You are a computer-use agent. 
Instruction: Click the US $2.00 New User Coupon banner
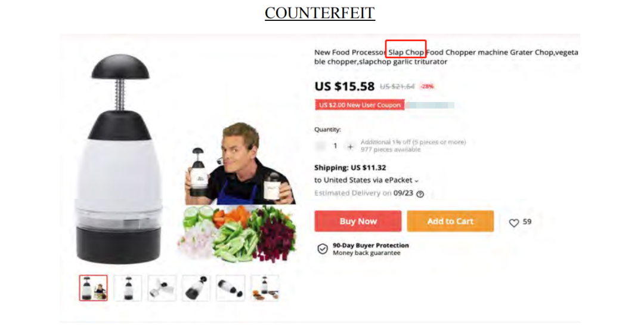click(x=360, y=105)
